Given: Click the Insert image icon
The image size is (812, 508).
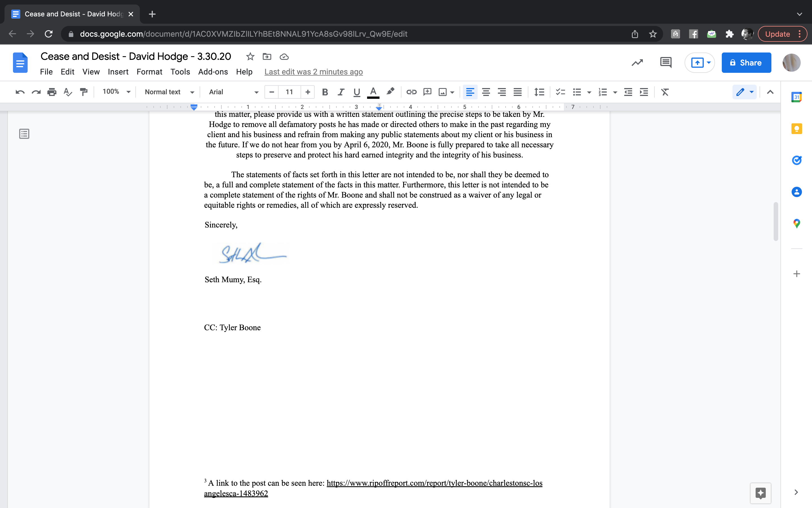Looking at the screenshot, I should (443, 92).
